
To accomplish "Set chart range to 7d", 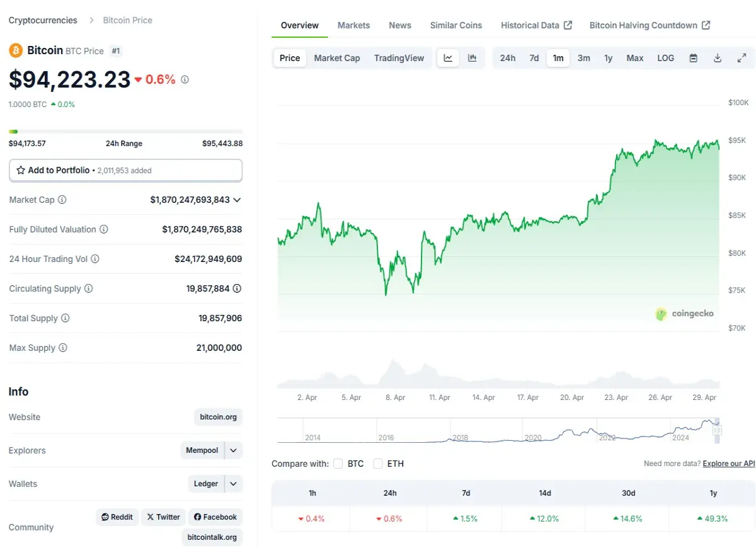I will (x=534, y=58).
